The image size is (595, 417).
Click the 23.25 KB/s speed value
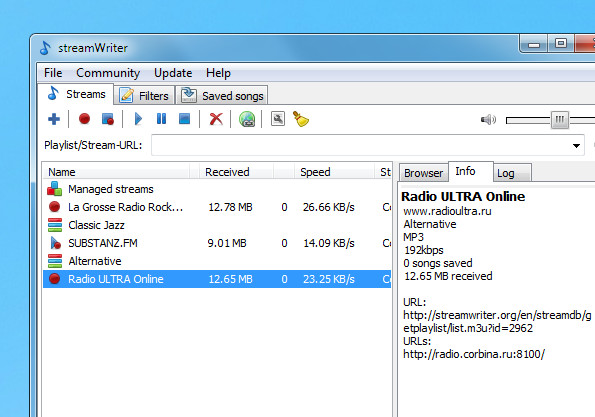click(x=329, y=279)
